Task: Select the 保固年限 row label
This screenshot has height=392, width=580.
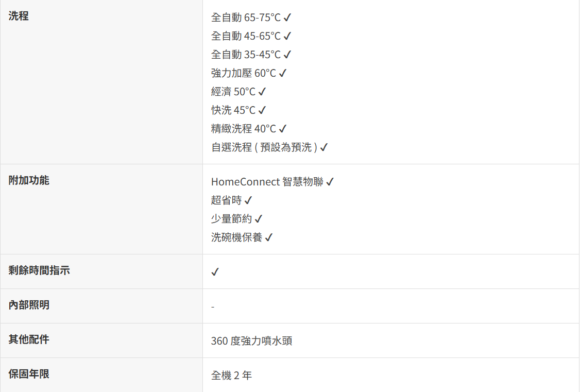Action: (x=29, y=374)
